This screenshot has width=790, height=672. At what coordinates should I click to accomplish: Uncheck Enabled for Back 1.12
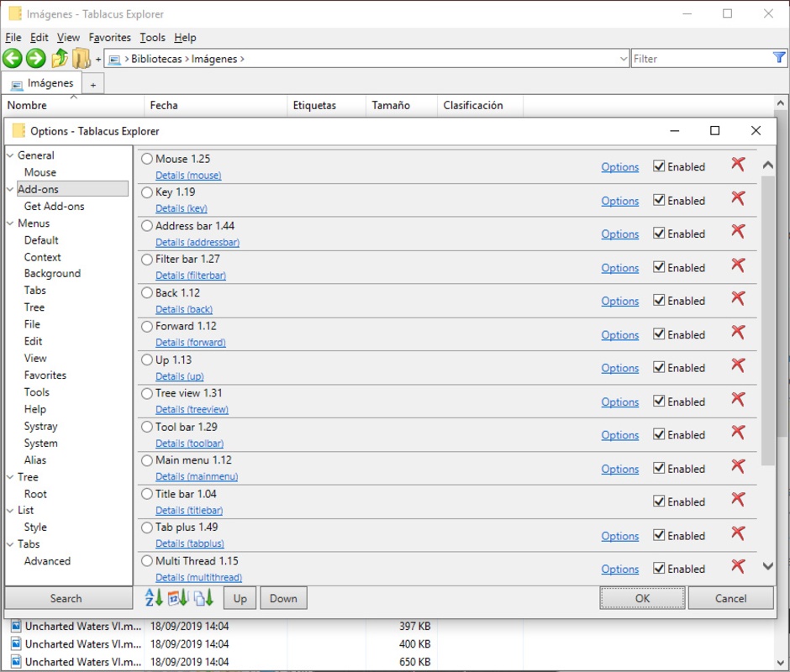[x=659, y=300]
